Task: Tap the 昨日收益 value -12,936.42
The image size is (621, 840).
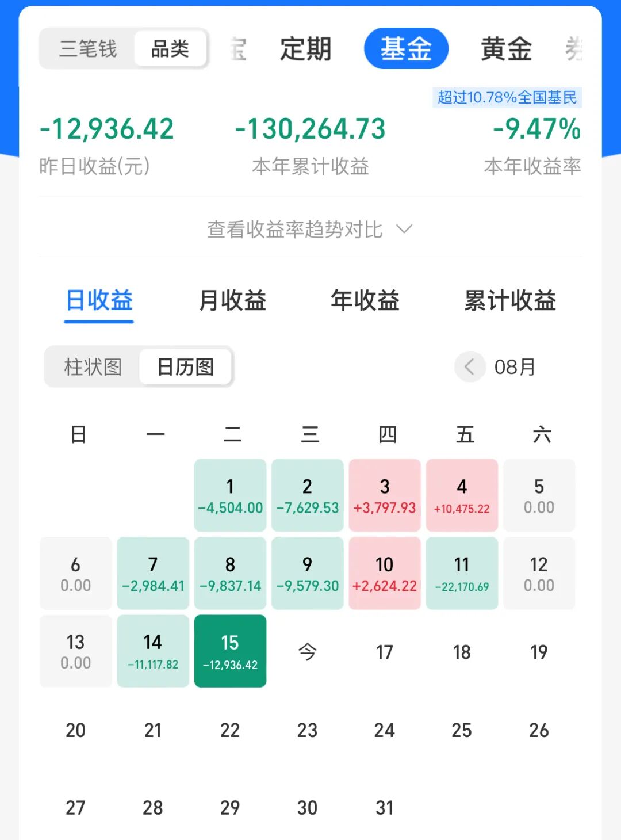Action: coord(107,129)
